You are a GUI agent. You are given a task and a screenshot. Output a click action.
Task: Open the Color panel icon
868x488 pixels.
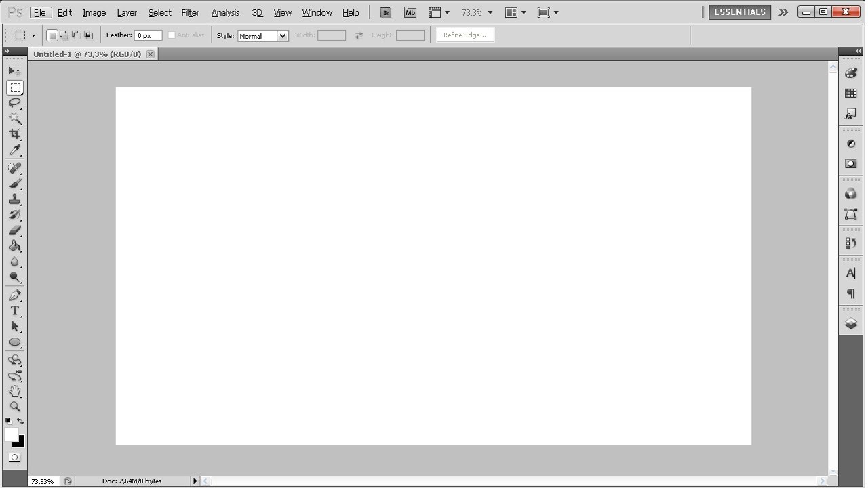(851, 73)
